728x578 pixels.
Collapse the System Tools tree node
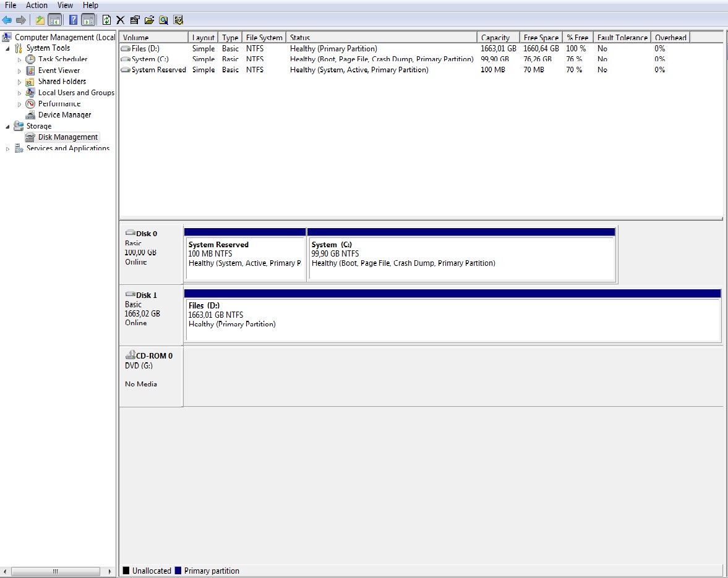7,48
